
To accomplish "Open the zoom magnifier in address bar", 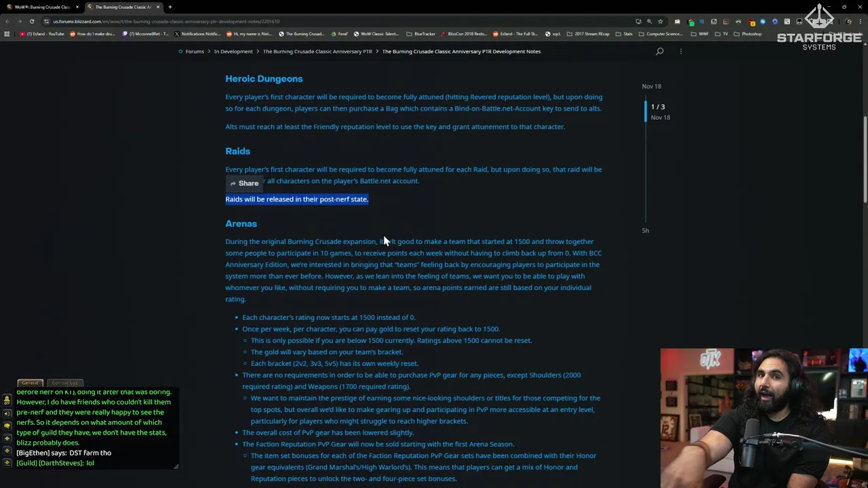I will (649, 21).
